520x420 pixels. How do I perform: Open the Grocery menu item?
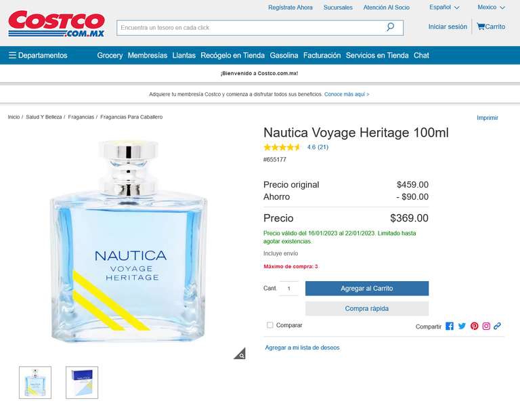click(110, 56)
